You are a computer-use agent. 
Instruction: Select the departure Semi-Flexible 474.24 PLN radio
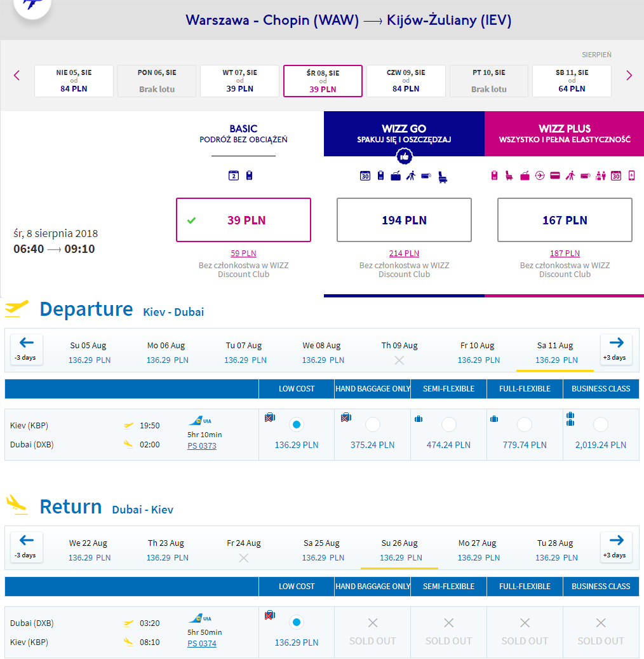pyautogui.click(x=448, y=425)
